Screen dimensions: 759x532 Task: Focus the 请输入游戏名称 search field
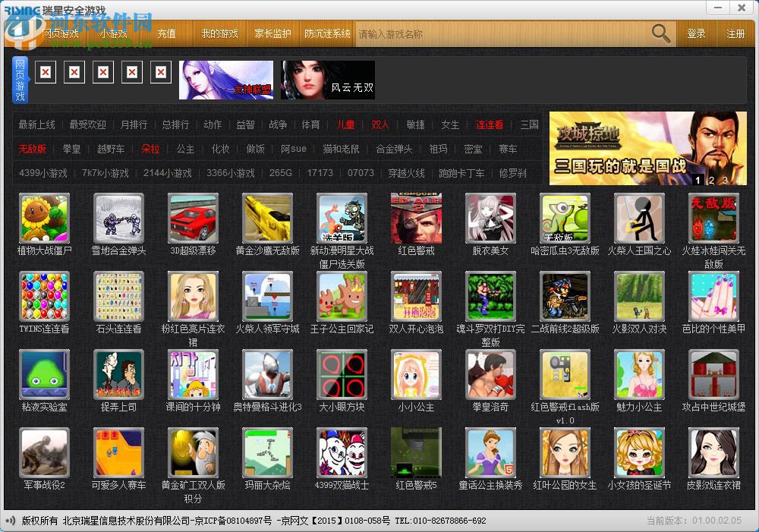click(502, 34)
